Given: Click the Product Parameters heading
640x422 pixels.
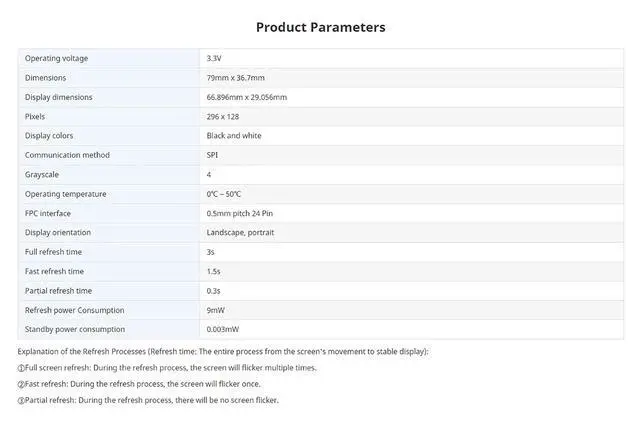Looking at the screenshot, I should (x=320, y=27).
